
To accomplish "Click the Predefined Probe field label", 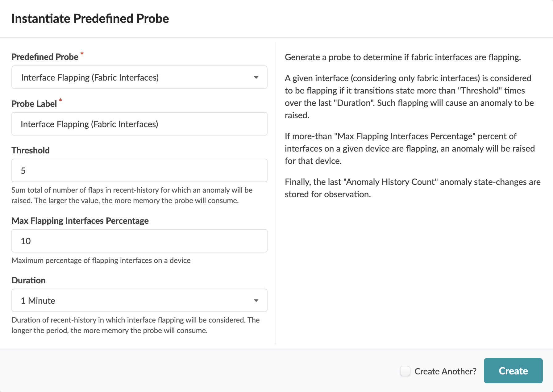I will click(45, 57).
